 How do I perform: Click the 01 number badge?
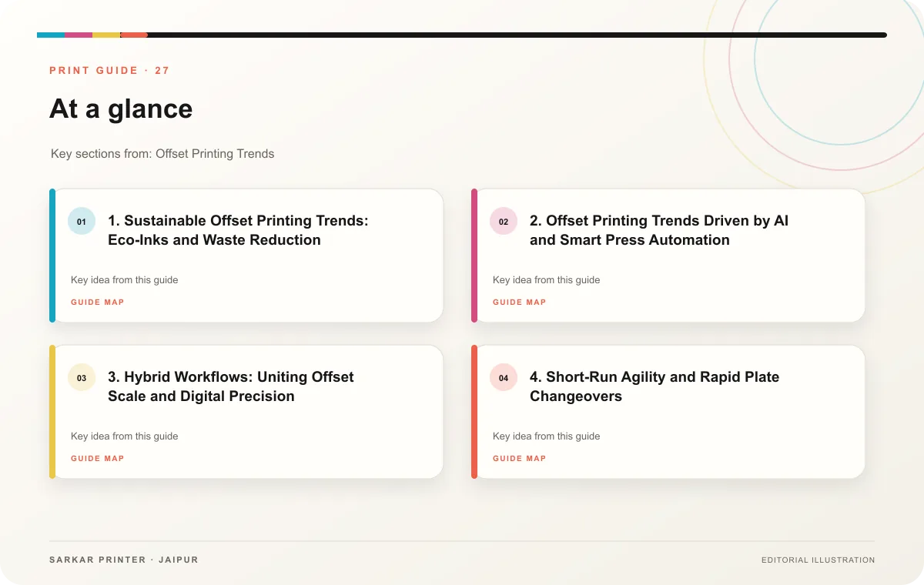point(82,221)
